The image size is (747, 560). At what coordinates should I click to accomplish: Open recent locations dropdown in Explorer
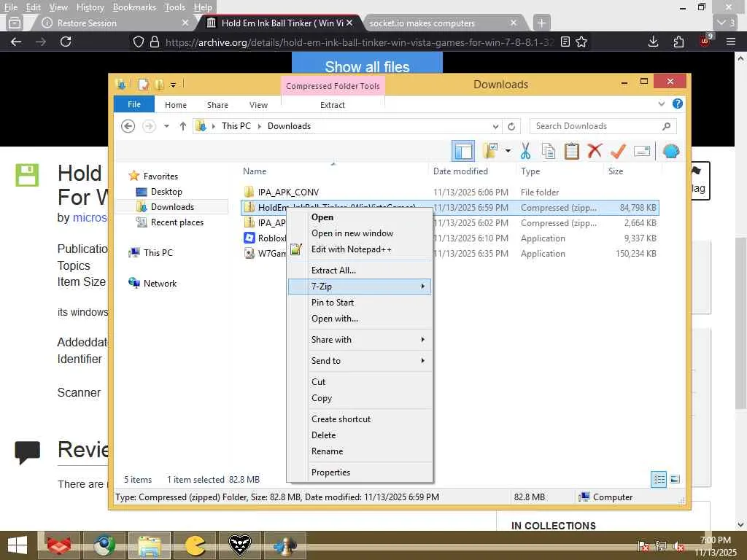click(x=166, y=126)
